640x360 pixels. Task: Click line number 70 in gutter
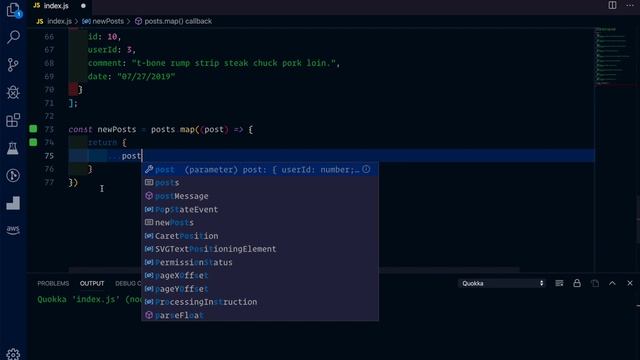coord(49,89)
